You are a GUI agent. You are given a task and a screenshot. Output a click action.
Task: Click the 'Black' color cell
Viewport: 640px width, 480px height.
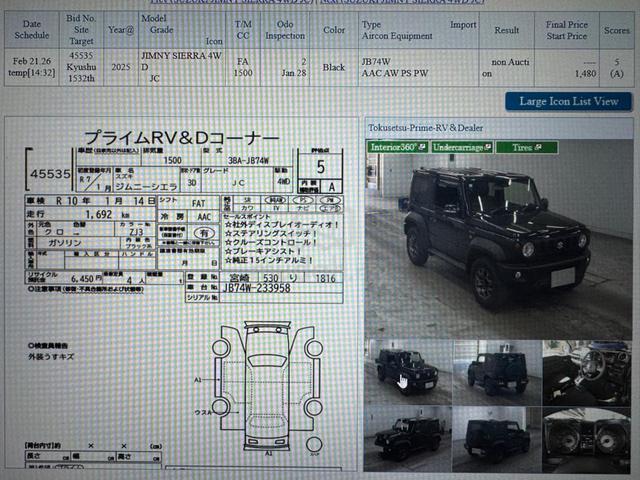(x=334, y=67)
